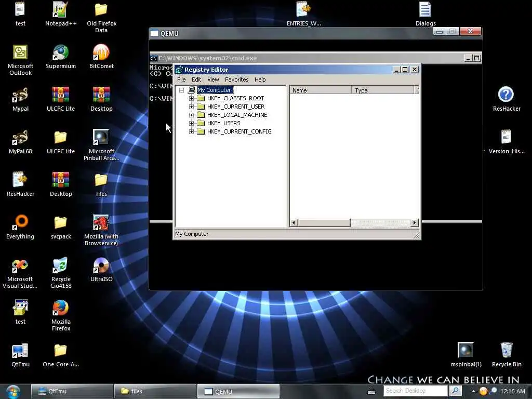Select the HKEY_CURRENT_CONFIG key
This screenshot has width=532, height=399.
pos(239,131)
